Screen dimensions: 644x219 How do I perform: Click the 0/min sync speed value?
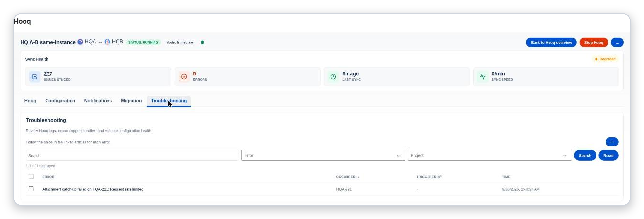click(x=498, y=73)
